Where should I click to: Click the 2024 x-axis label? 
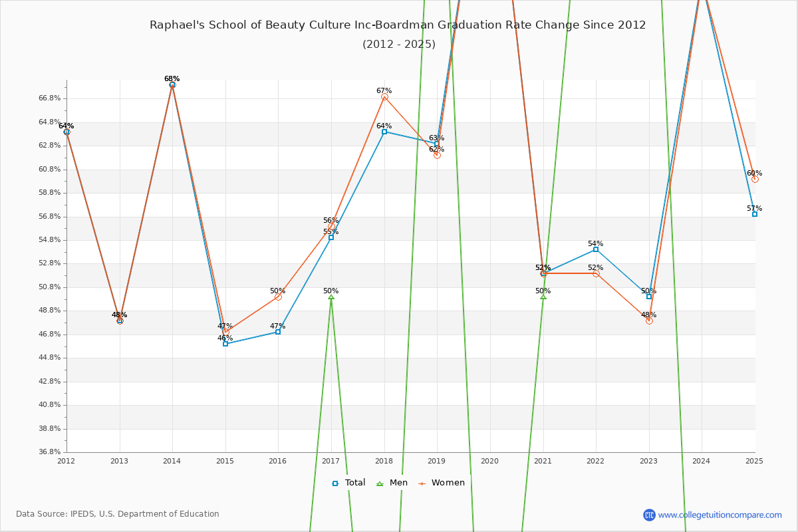pos(702,461)
